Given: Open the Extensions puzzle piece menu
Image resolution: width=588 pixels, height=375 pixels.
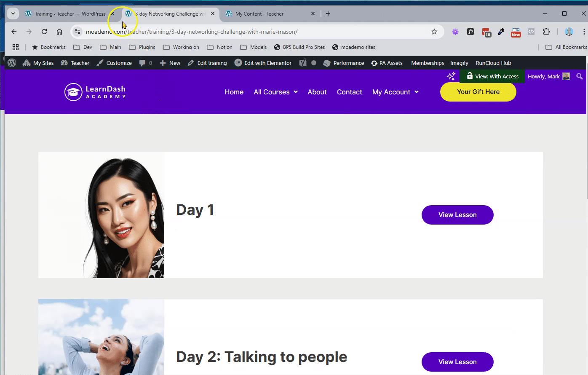Looking at the screenshot, I should (x=546, y=32).
